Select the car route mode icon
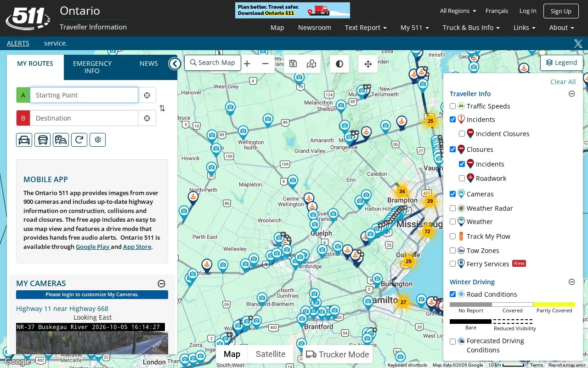The image size is (588, 368). click(24, 140)
